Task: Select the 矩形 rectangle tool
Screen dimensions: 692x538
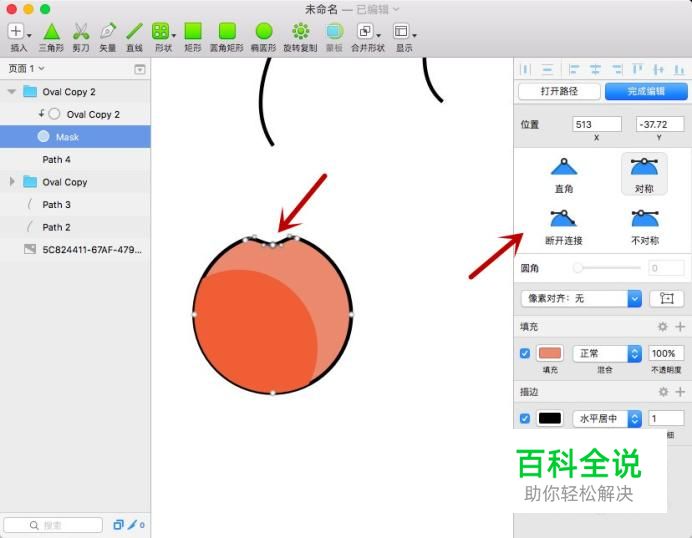Action: [x=193, y=31]
